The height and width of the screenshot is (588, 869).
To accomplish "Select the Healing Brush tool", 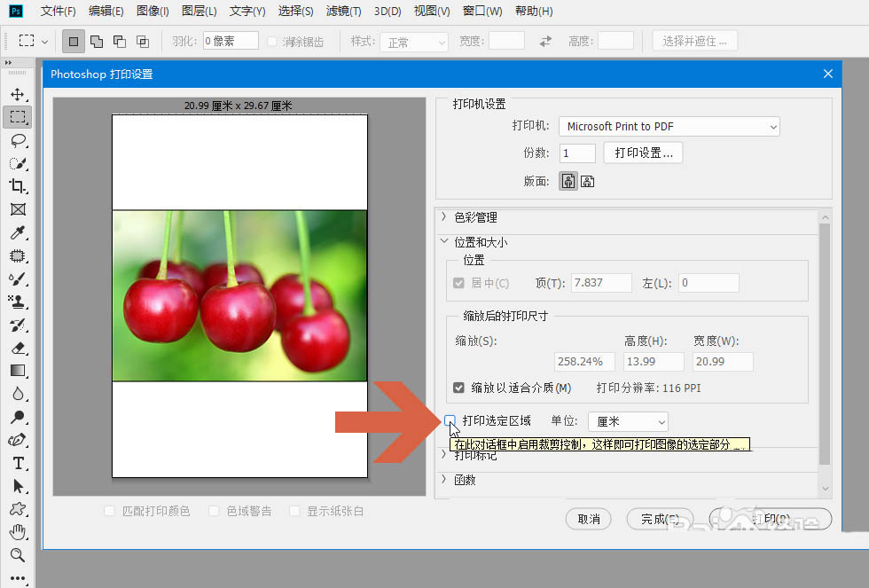I will pyautogui.click(x=18, y=255).
